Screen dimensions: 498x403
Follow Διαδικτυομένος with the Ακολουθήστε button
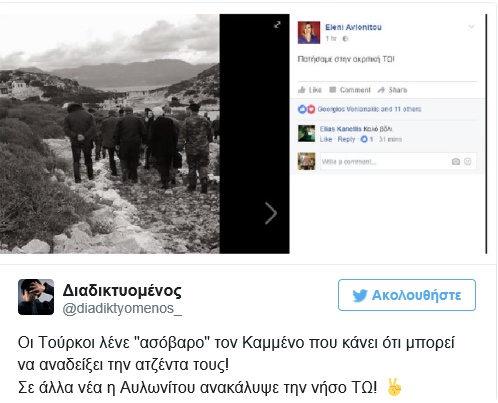[x=407, y=295]
